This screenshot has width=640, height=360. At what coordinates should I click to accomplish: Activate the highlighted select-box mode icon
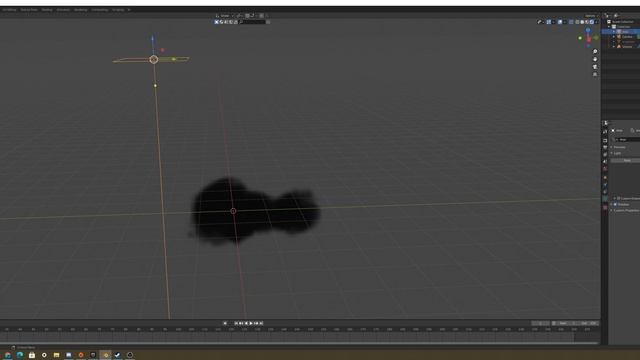[216, 22]
